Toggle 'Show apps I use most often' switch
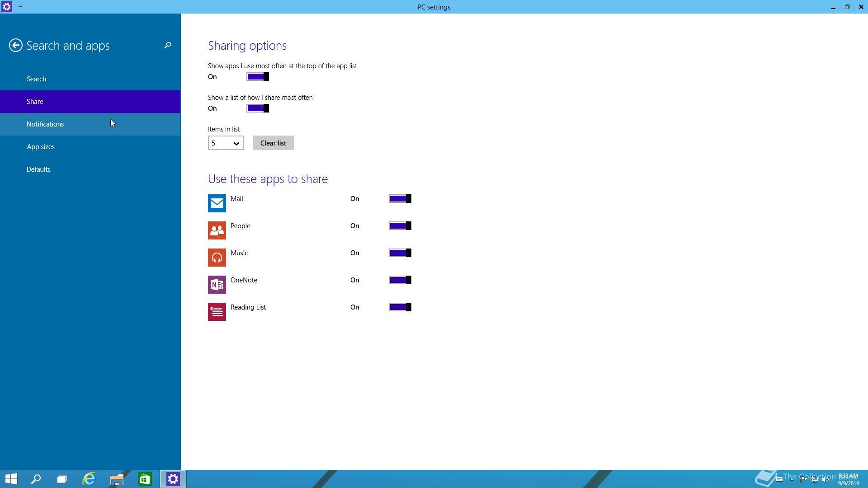The height and width of the screenshot is (488, 868). point(258,77)
